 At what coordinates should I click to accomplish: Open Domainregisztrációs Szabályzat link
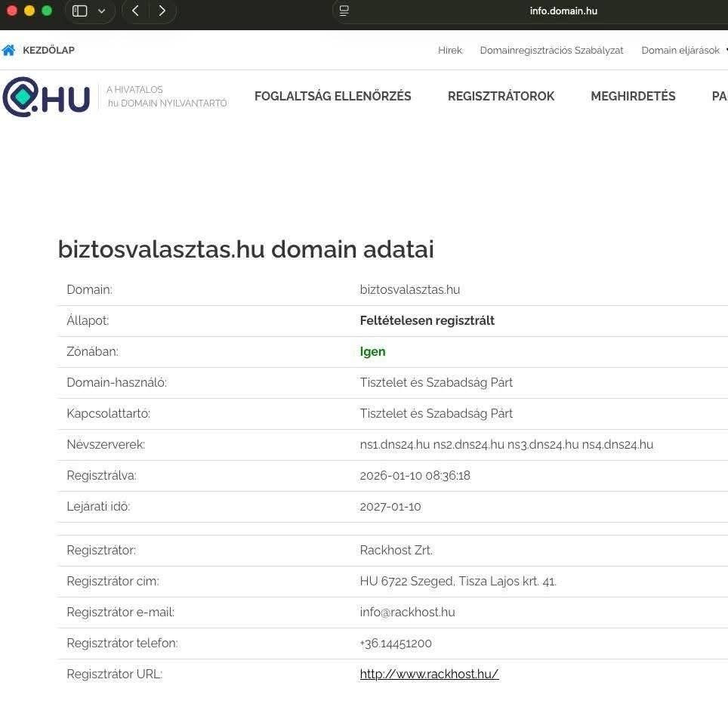click(551, 50)
